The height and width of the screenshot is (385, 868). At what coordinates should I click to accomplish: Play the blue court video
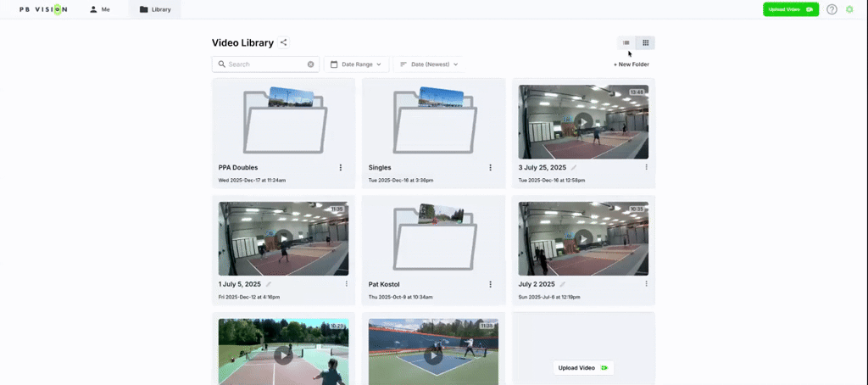pyautogui.click(x=433, y=355)
